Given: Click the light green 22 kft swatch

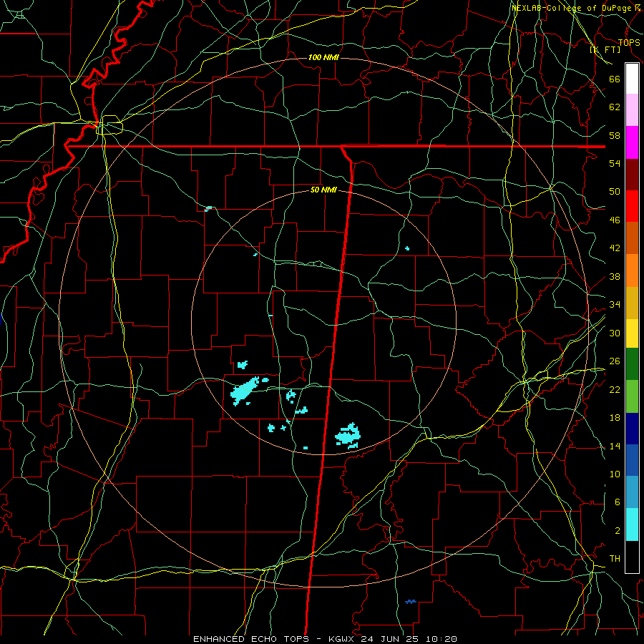Looking at the screenshot, I should (x=632, y=396).
